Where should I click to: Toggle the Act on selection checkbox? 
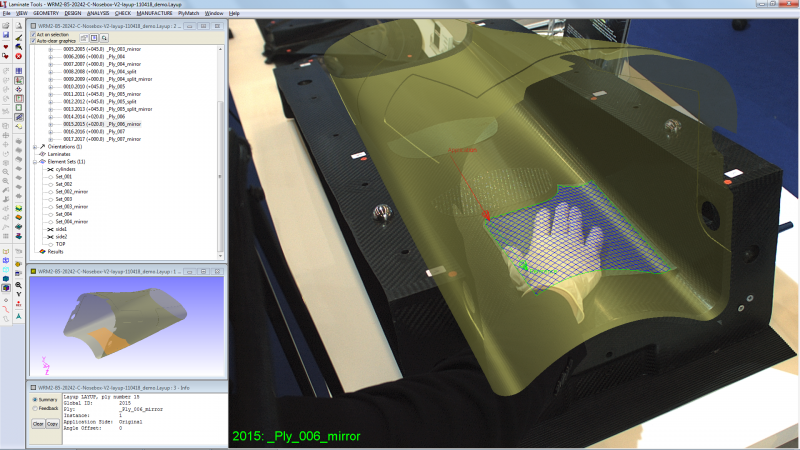tap(34, 33)
